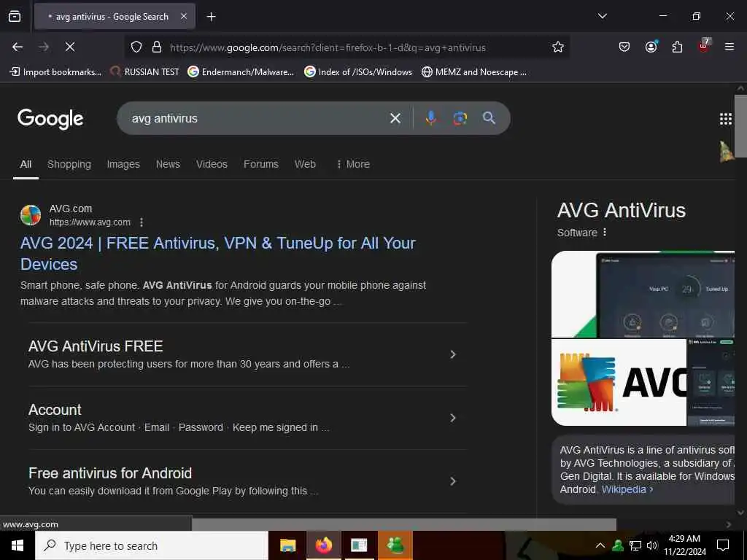Open the volume speaker tray icon
The image size is (747, 560).
pyautogui.click(x=652, y=545)
